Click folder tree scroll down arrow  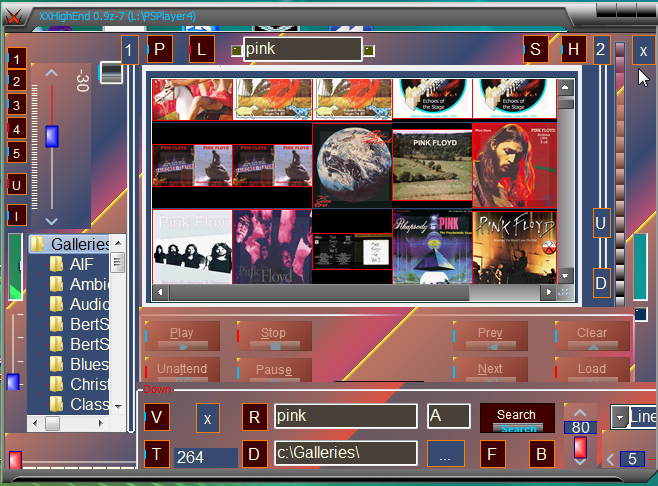point(118,406)
